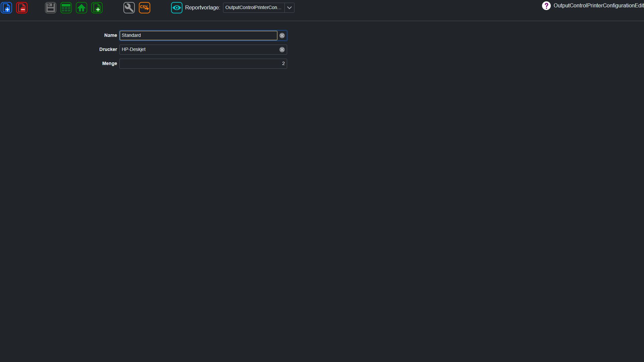Click the eye report preview icon
The height and width of the screenshot is (362, 644).
(x=177, y=8)
